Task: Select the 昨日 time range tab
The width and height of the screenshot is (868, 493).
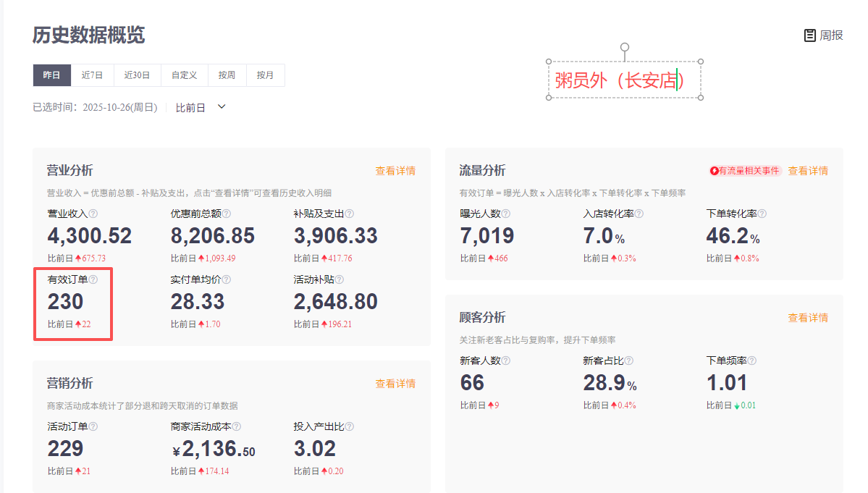Action: 51,75
